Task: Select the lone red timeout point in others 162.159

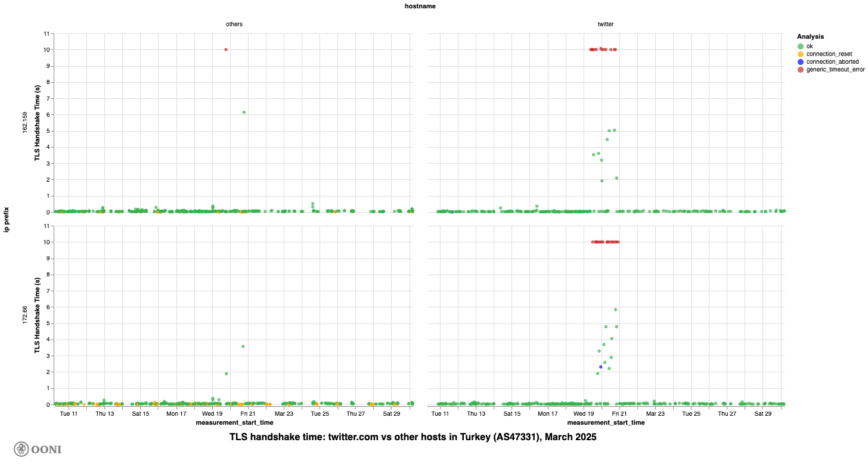Action: (226, 49)
